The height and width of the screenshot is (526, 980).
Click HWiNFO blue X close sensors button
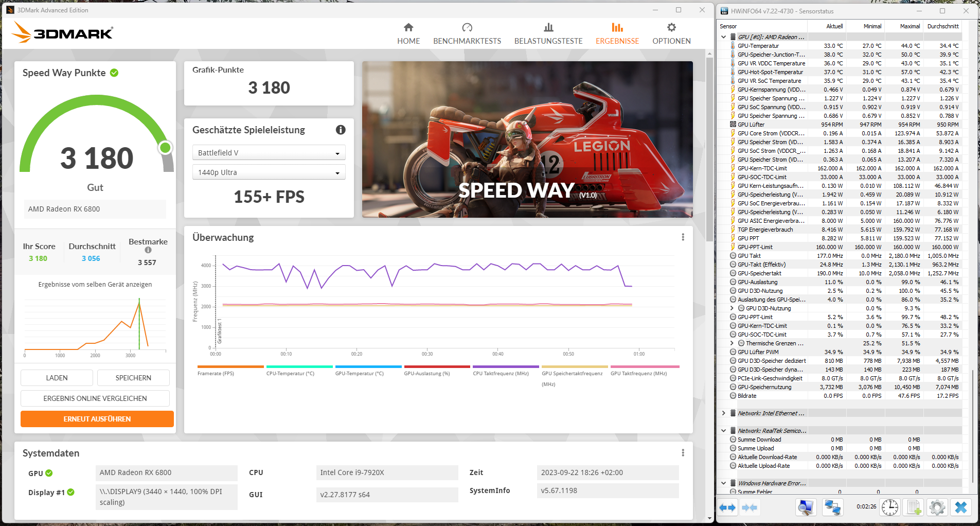click(960, 507)
